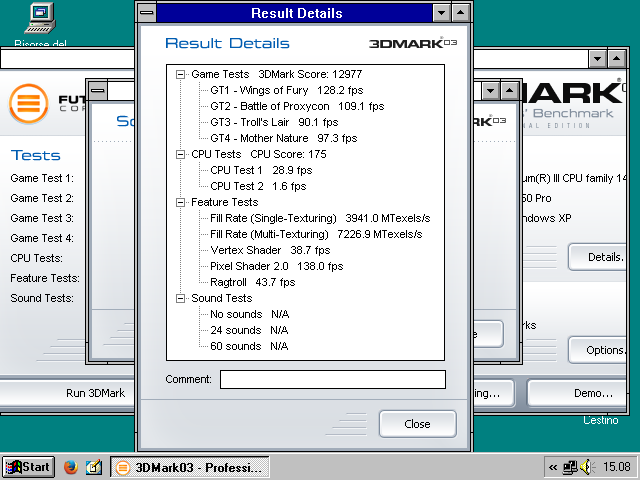Image resolution: width=640 pixels, height=480 pixels.
Task: Select the Ragtroll result row
Action: (253, 282)
